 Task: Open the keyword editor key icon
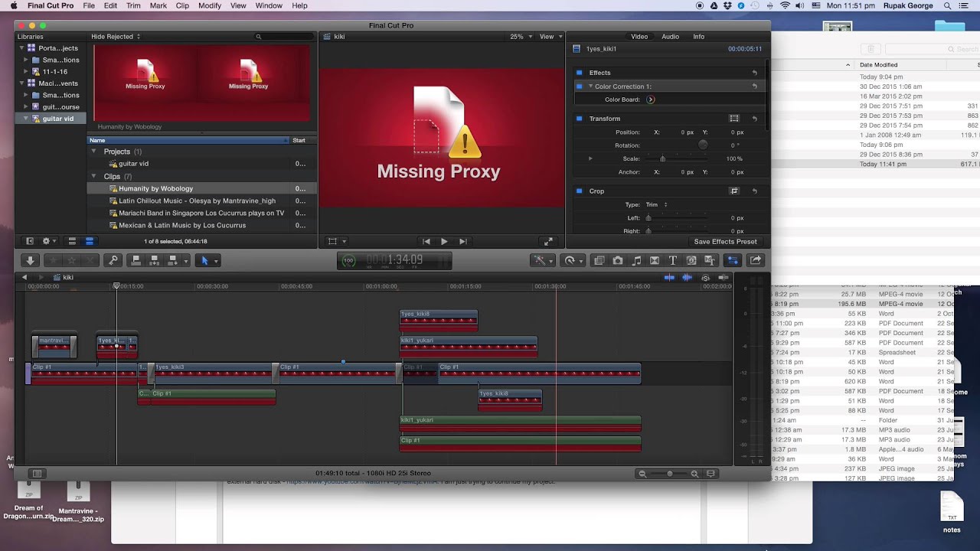click(x=113, y=260)
